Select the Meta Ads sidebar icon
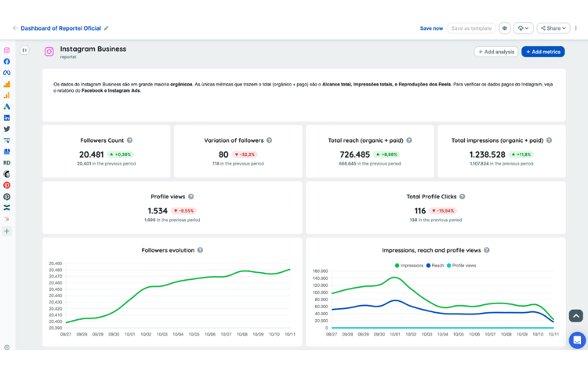This screenshot has height=367, width=588. pyautogui.click(x=7, y=73)
